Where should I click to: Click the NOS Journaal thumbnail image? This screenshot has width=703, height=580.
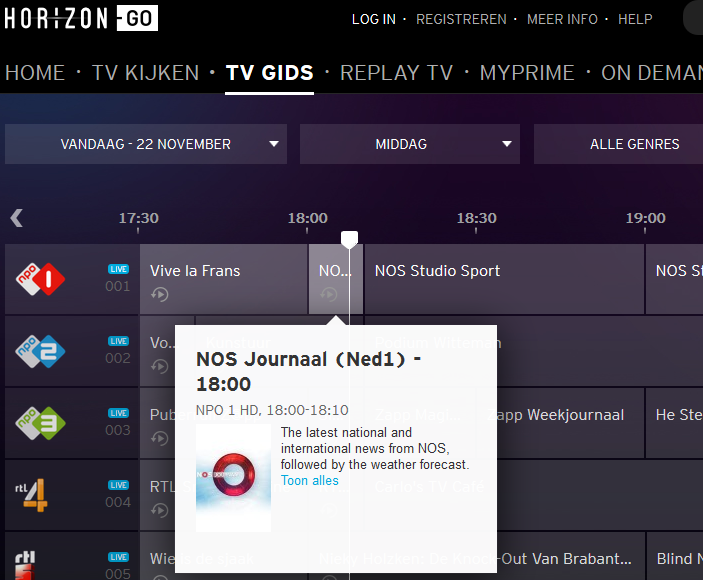click(233, 478)
